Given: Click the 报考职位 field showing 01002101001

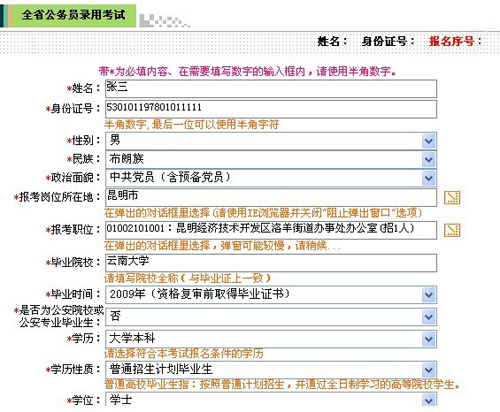Looking at the screenshot, I should point(271,230).
